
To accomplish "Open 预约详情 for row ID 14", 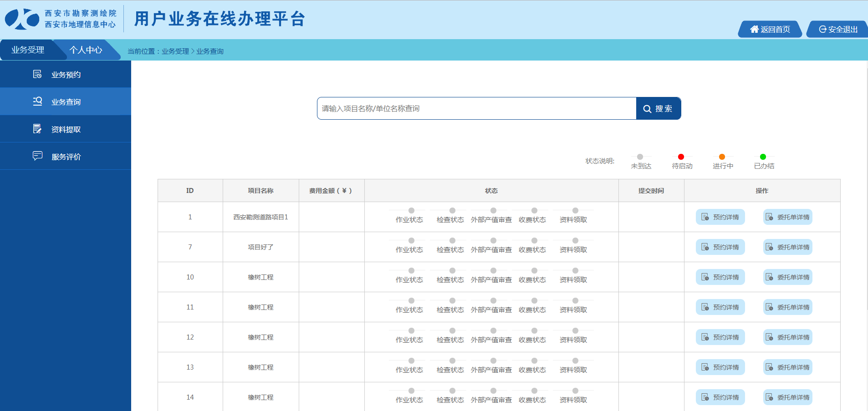I will point(720,397).
